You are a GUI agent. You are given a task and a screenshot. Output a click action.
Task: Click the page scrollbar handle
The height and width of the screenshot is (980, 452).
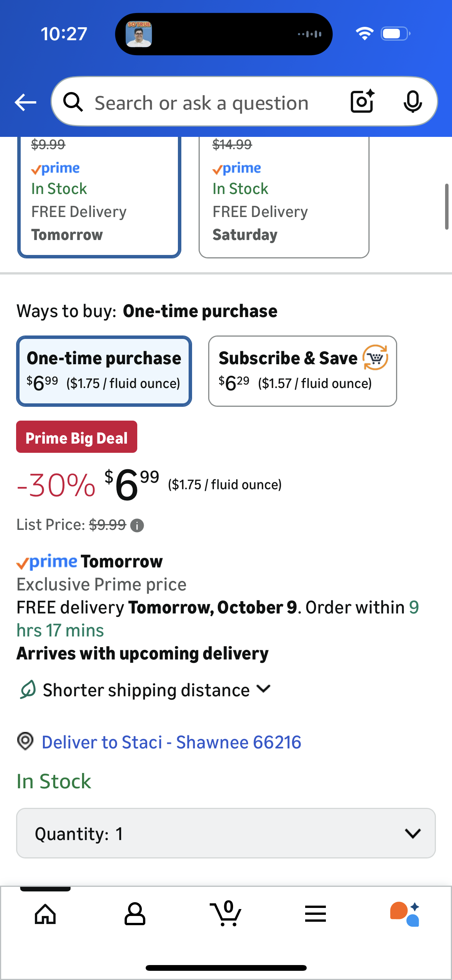(x=446, y=207)
